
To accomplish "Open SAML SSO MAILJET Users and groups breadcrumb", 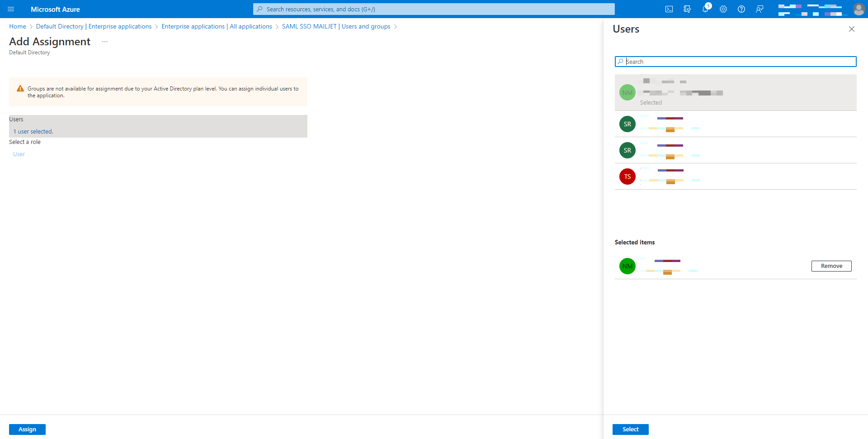I will click(336, 27).
